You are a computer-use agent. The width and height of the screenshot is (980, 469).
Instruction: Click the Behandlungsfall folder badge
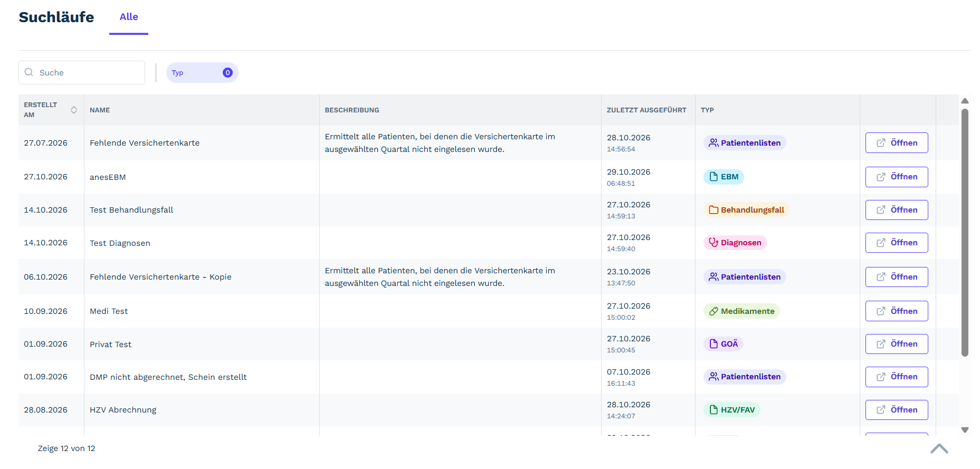coord(746,210)
